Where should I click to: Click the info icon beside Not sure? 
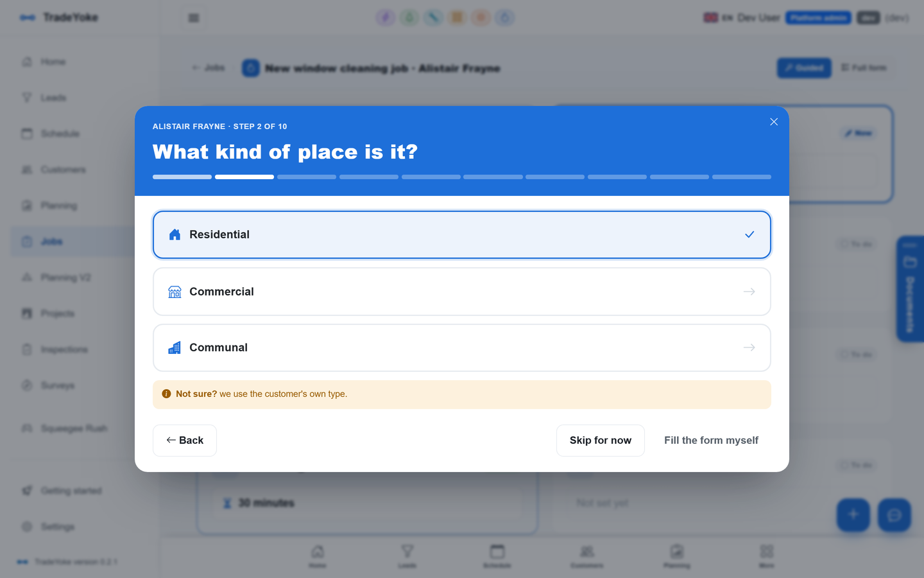[x=166, y=394]
